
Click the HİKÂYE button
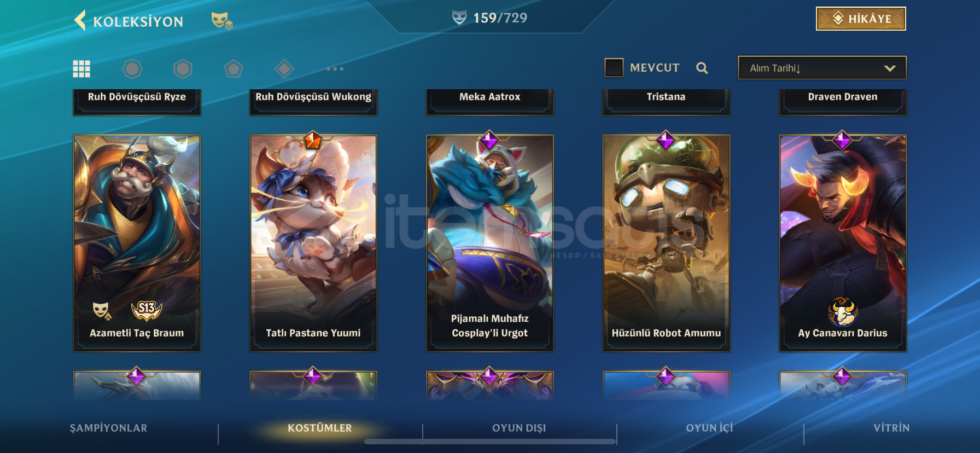point(861,19)
